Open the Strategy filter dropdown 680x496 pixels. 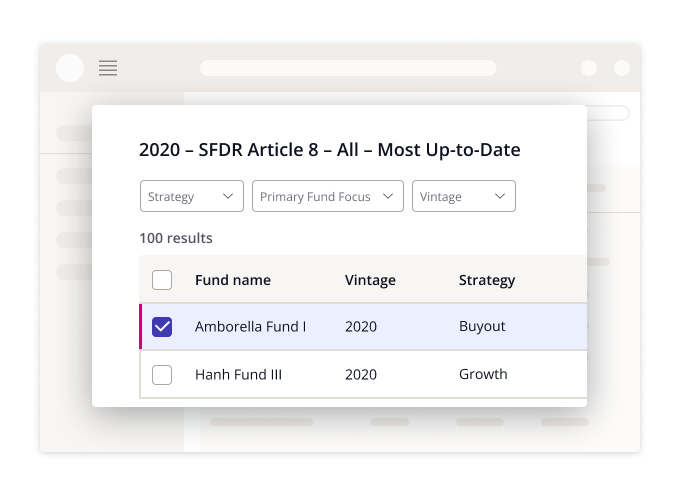click(x=191, y=197)
